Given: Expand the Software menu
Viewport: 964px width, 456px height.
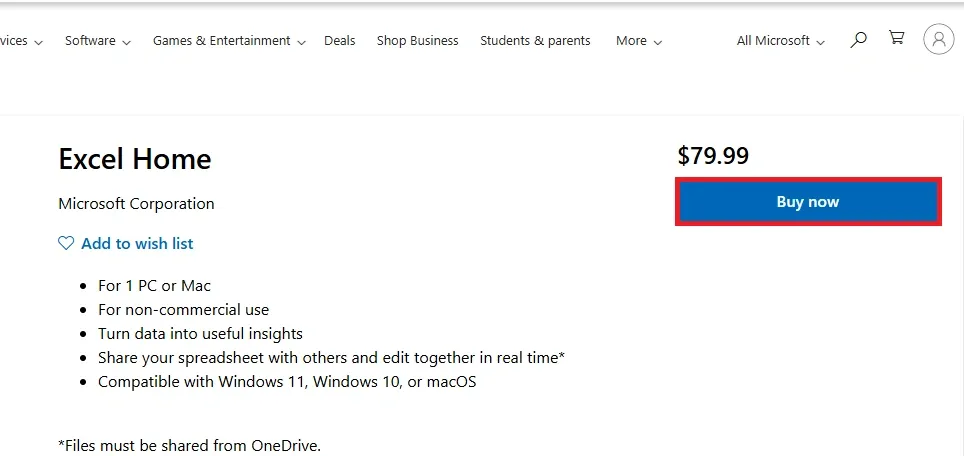Looking at the screenshot, I should (97, 41).
